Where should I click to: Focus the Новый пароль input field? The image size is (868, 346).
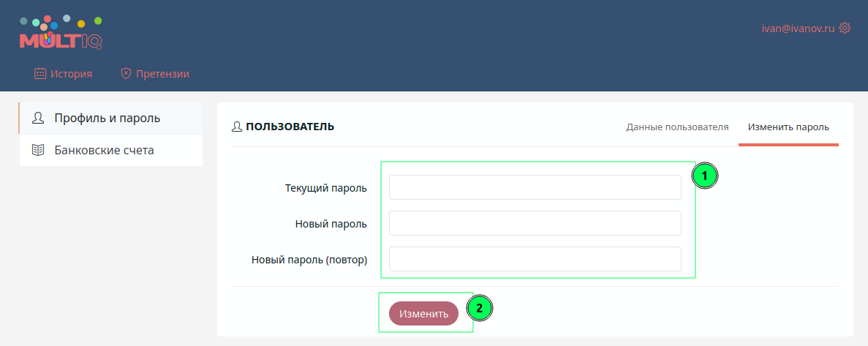(x=535, y=223)
